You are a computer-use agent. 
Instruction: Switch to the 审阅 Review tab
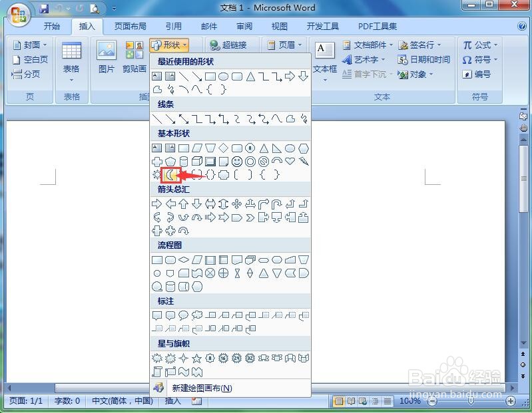(x=244, y=26)
